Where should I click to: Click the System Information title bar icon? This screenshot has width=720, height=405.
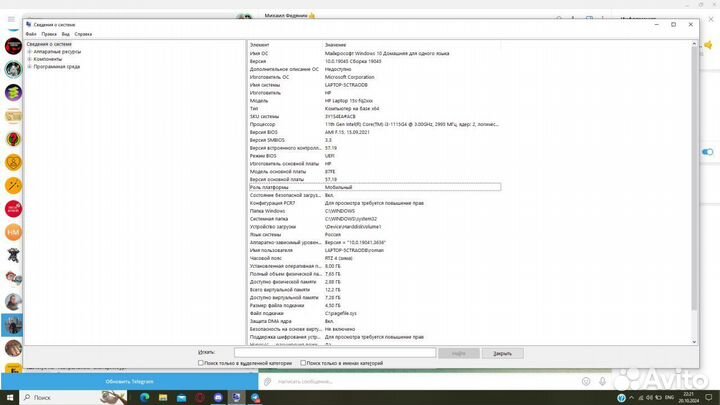(x=27, y=24)
